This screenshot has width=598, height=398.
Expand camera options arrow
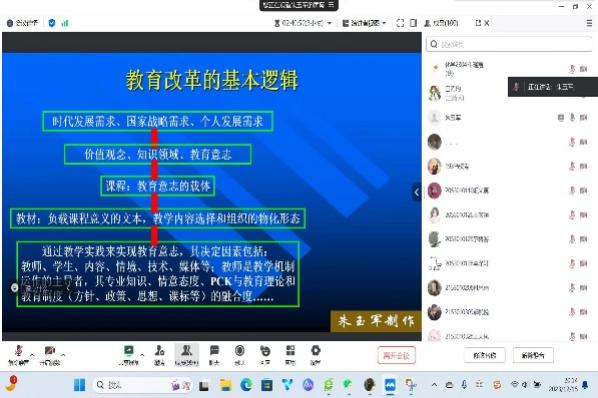tap(63, 355)
